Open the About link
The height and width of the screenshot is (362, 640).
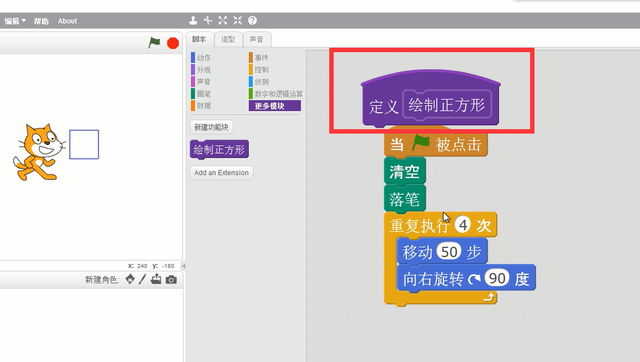[67, 21]
